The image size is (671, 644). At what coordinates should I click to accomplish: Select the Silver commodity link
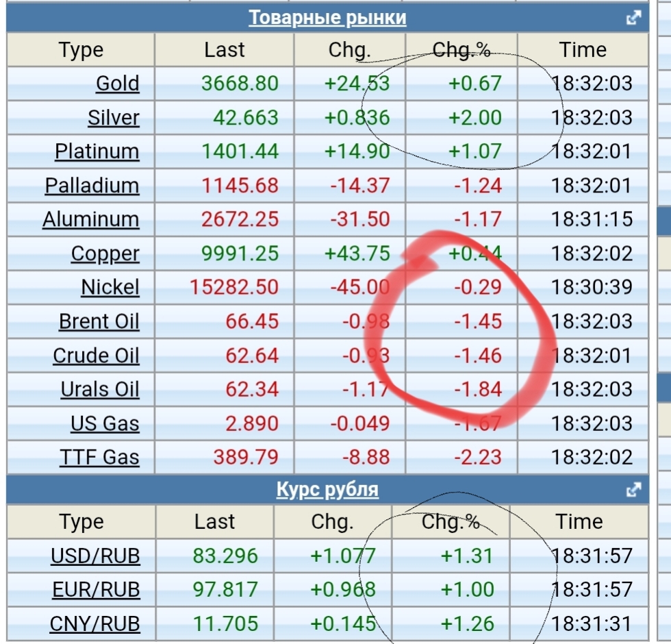click(113, 118)
